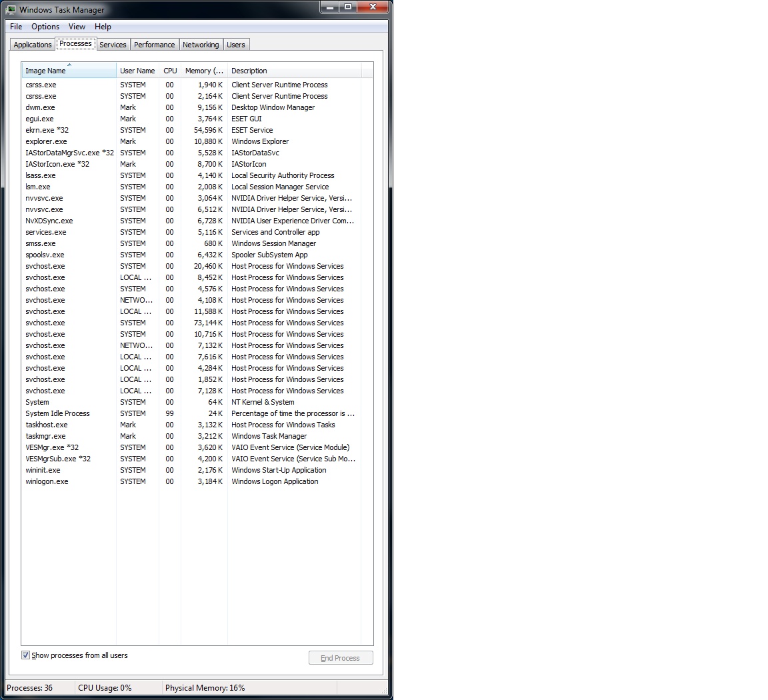Select the Processes tab
This screenshot has width=768, height=700.
point(75,43)
